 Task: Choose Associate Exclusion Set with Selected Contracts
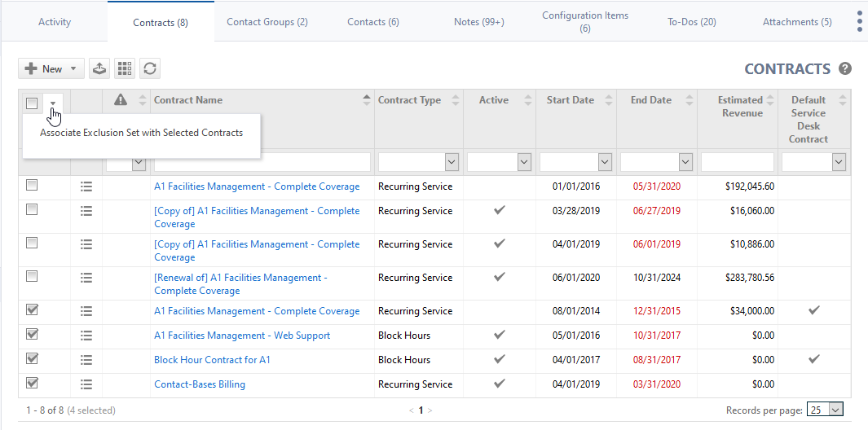click(141, 133)
